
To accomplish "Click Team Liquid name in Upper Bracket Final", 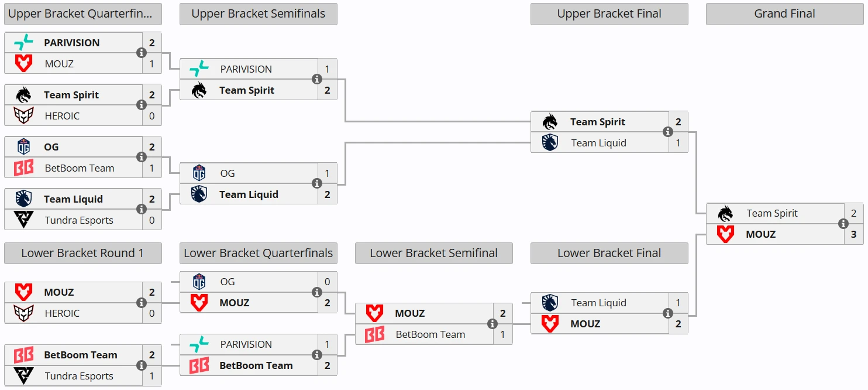I will click(598, 143).
